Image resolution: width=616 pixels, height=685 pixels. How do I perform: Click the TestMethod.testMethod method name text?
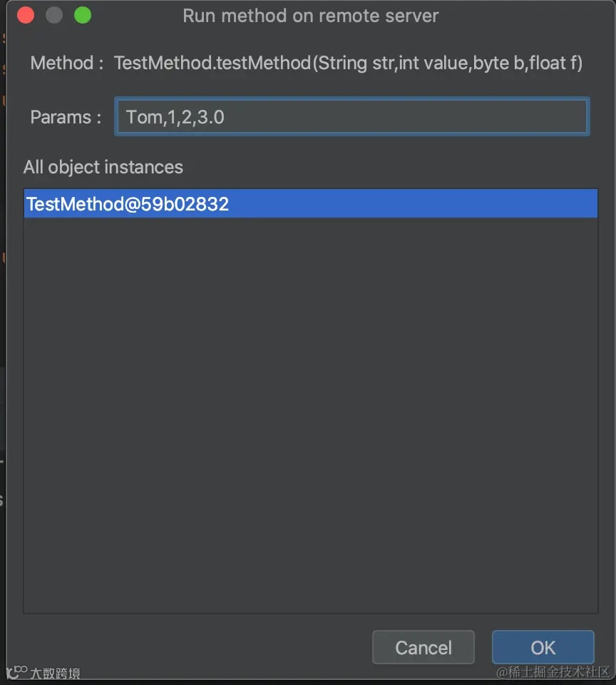(212, 64)
